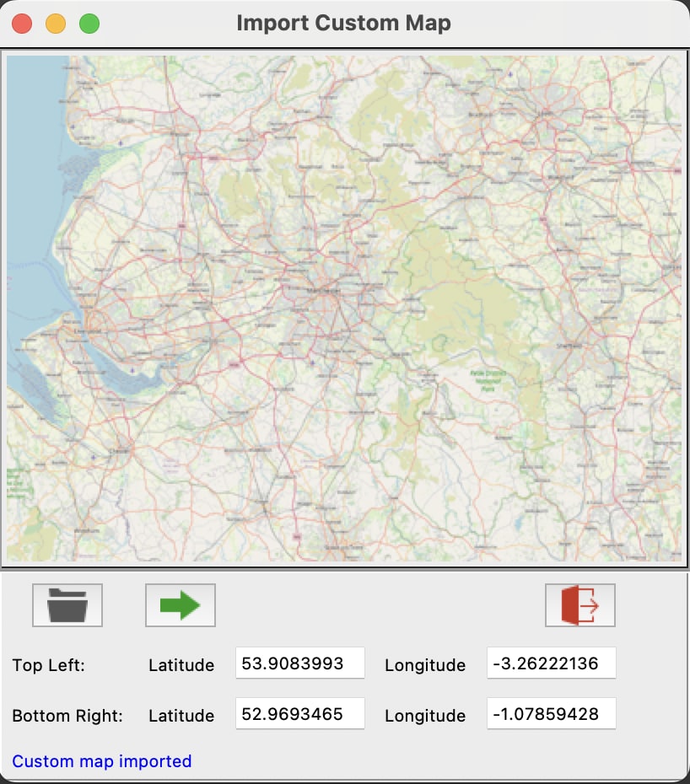Open the file browser to choose a map image
Screen dimensions: 690x784
[x=67, y=604]
